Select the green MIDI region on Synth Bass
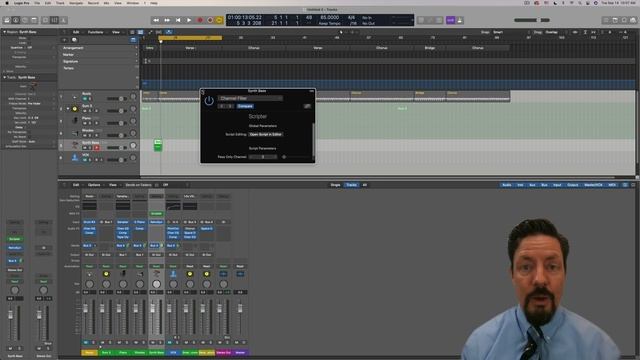Screen dimensions: 640x360 (x=158, y=145)
